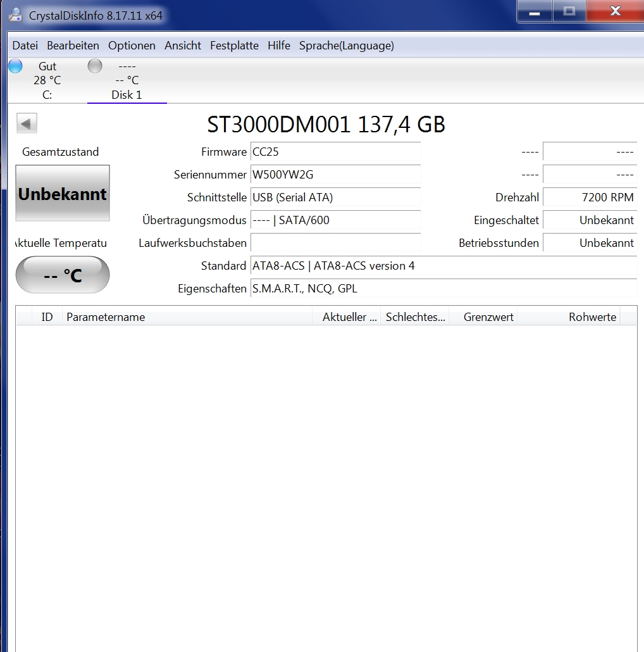Click the Betriebsstunden value Unbekannt
The width and height of the screenshot is (644, 652).
click(x=590, y=243)
